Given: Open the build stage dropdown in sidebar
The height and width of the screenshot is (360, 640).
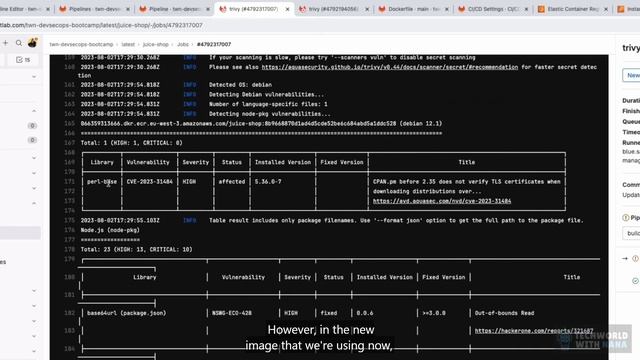Looking at the screenshot, I should tap(632, 233).
